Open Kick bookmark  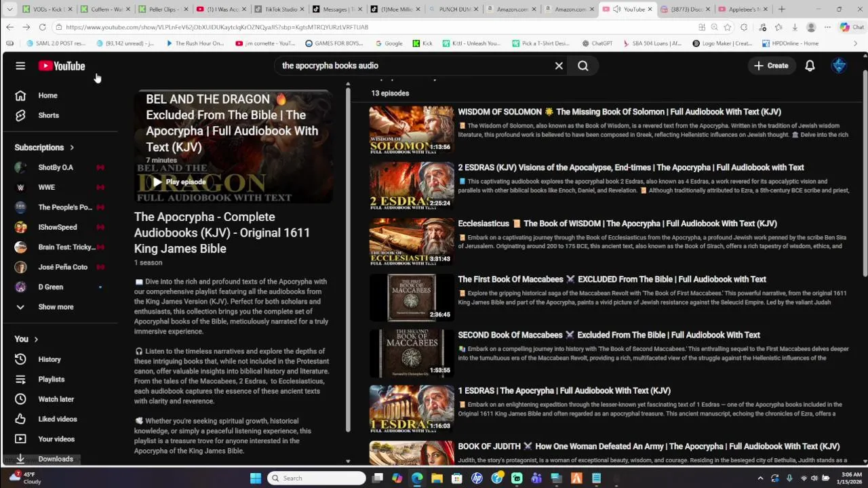click(422, 43)
